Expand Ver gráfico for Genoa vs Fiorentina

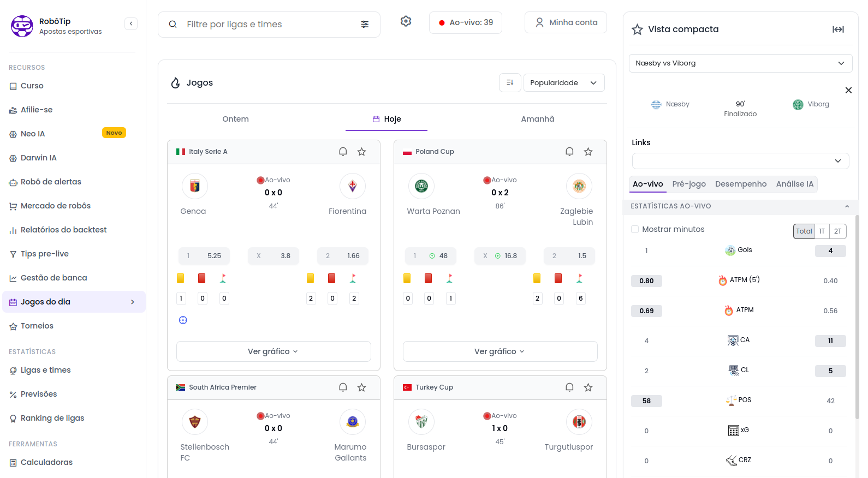point(273,351)
